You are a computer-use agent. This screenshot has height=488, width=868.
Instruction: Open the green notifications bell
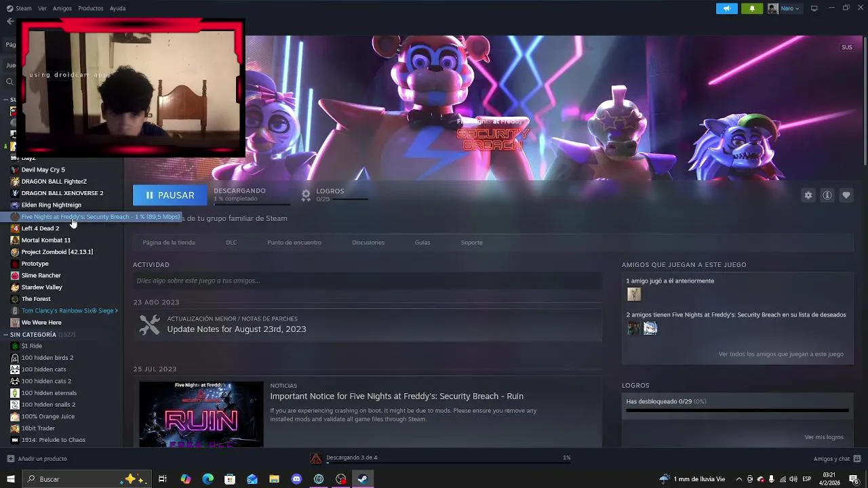coord(751,8)
